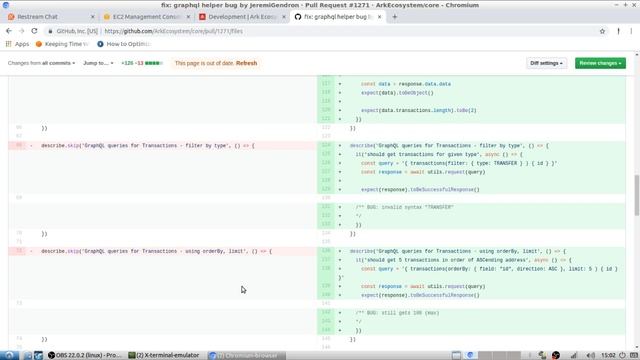This screenshot has height=360, width=640.
Task: Click the removed describe.skip orderBy limit line
Action: [x=162, y=251]
